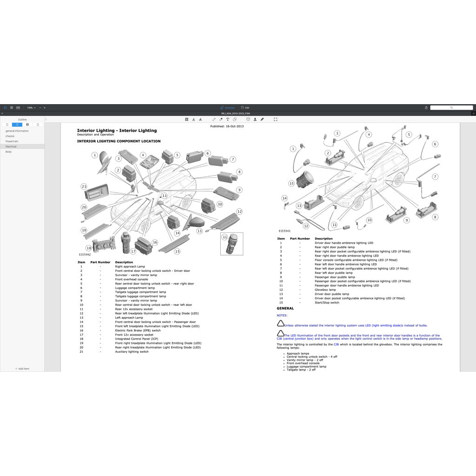Select the stamp tool
Viewport: 476px width, 476px height.
pos(255,119)
